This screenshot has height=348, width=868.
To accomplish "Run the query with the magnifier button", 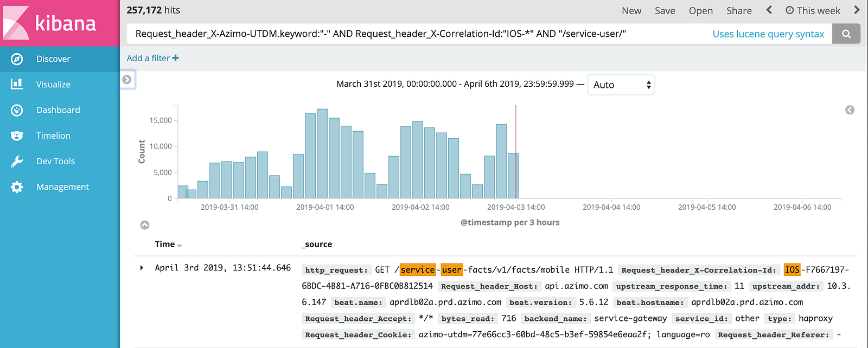I will tap(846, 34).
